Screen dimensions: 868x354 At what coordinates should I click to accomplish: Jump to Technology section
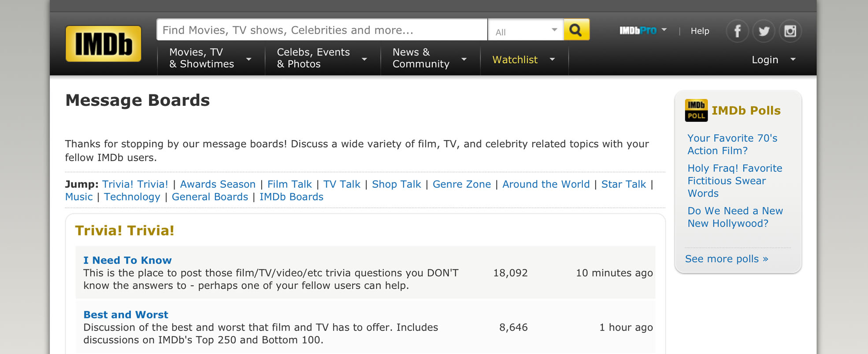coord(132,197)
